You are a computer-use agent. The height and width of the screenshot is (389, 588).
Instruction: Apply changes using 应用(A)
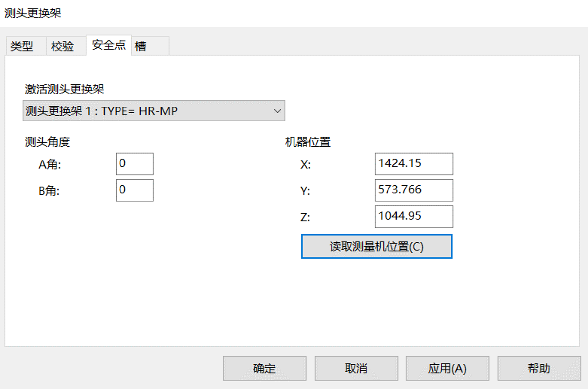[447, 368]
